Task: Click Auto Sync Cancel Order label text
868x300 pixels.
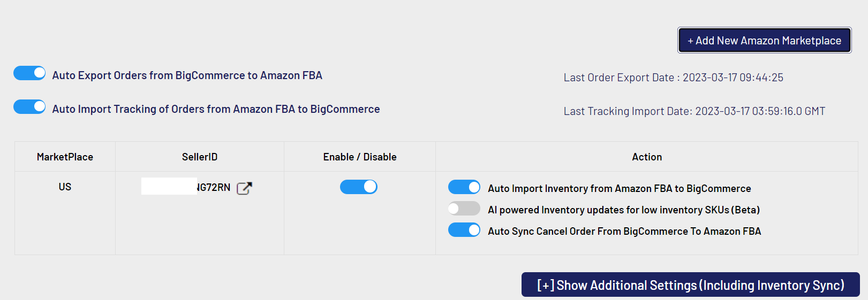Action: 624,231
